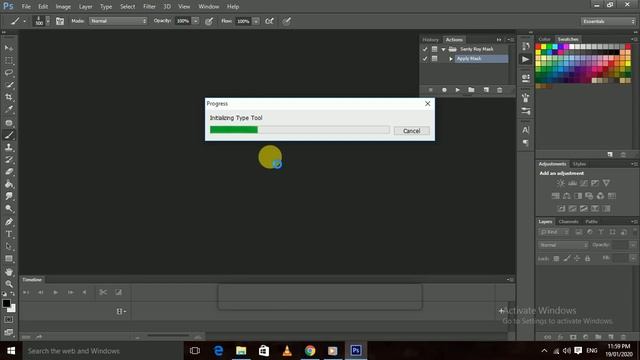640x360 pixels.
Task: Open the Opacity slider dropdown arrow
Action: 196,21
